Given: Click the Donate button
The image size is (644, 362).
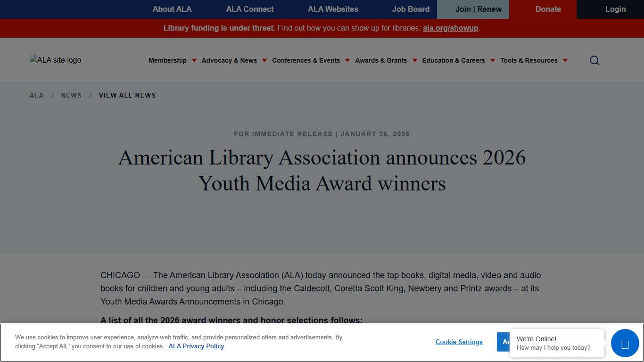Looking at the screenshot, I should pyautogui.click(x=548, y=9).
